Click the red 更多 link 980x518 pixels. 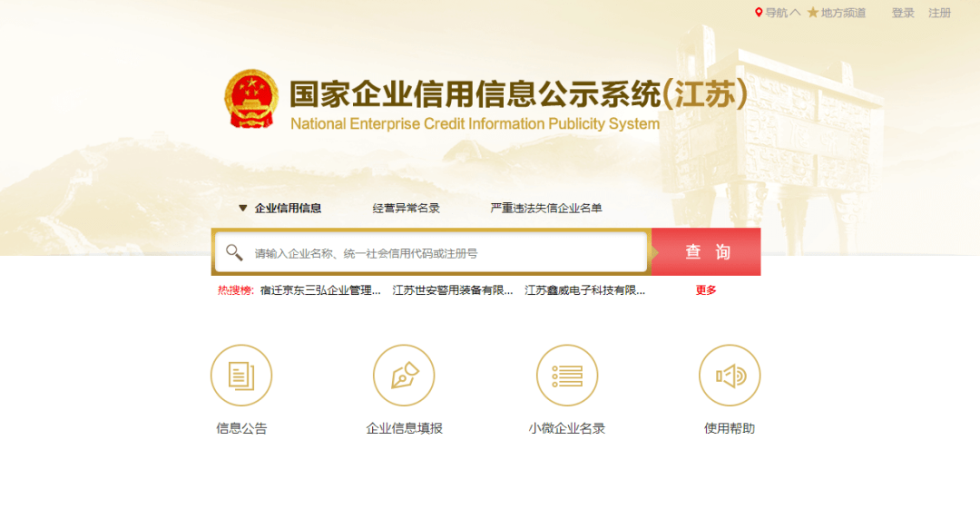[x=706, y=290]
